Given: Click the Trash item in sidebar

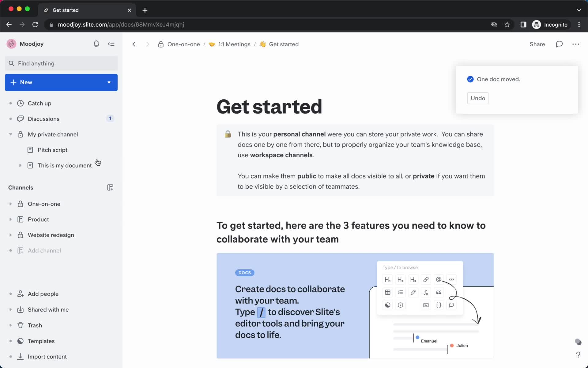Looking at the screenshot, I should point(35,325).
